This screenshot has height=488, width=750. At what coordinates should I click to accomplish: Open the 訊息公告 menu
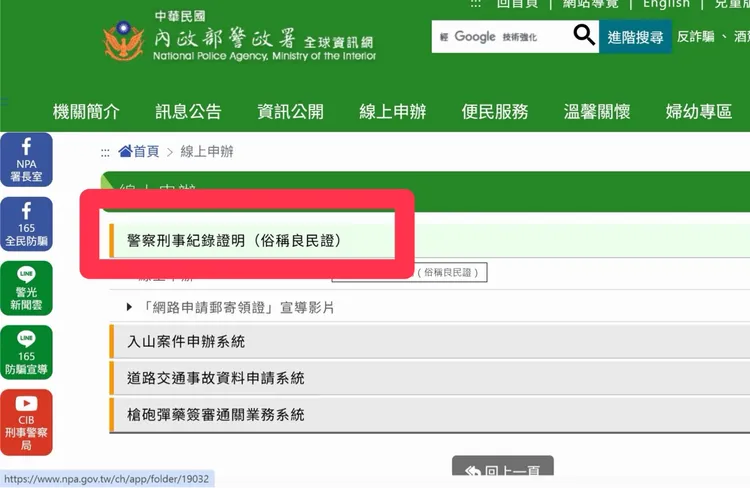point(188,111)
